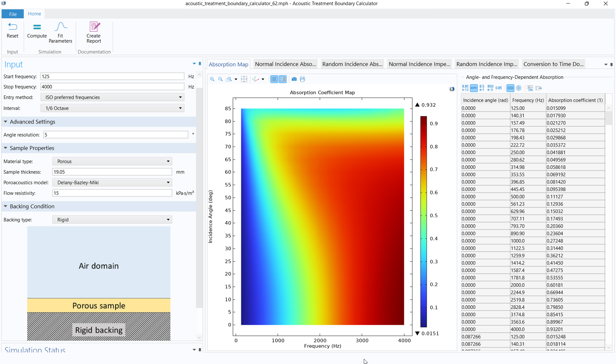616x364 pixels.
Task: Zoom out of the absorption plot
Action: click(x=220, y=79)
